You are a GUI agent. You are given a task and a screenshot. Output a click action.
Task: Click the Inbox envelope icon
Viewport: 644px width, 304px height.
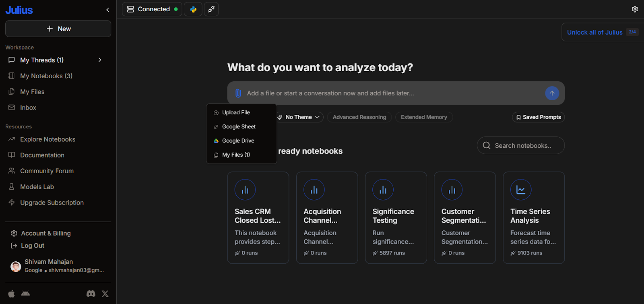[12, 108]
